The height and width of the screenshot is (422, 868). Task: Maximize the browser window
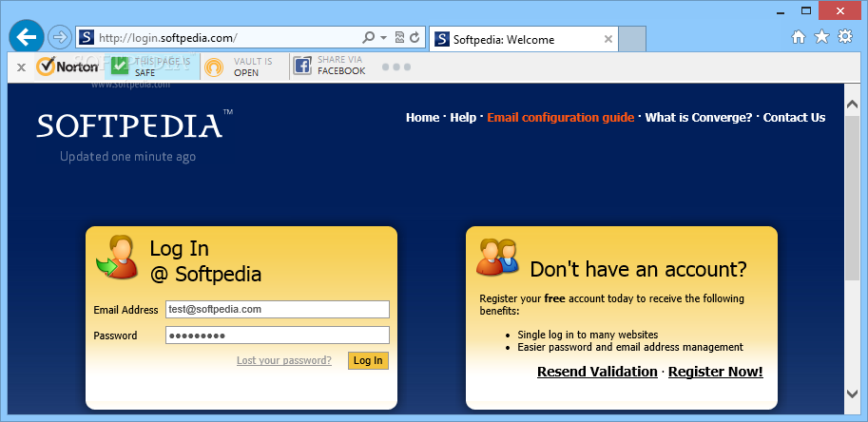point(806,10)
